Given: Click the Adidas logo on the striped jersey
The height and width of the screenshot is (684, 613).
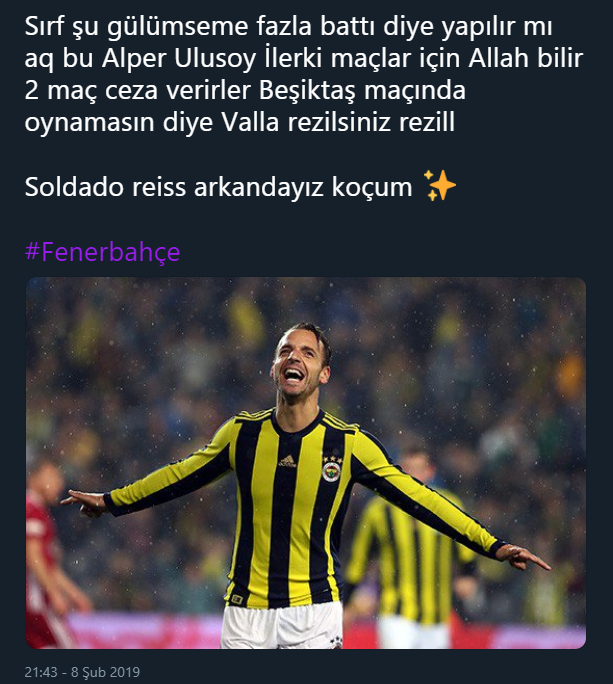Looking at the screenshot, I should [x=288, y=461].
